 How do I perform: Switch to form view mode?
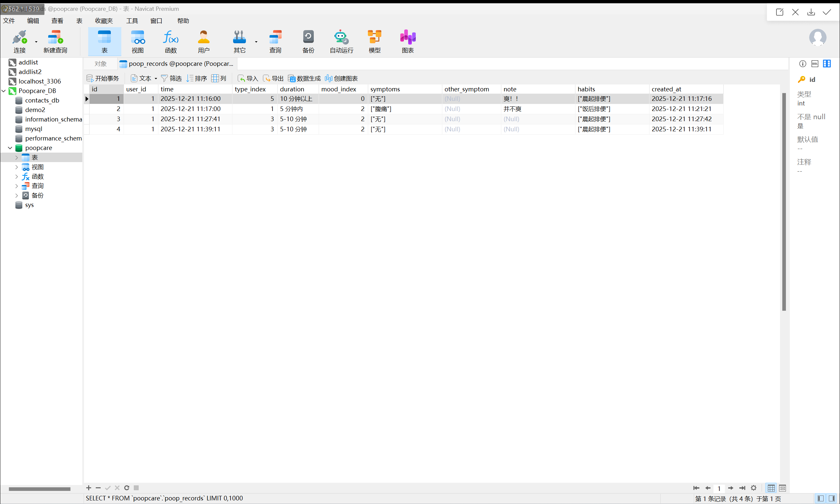(x=782, y=488)
